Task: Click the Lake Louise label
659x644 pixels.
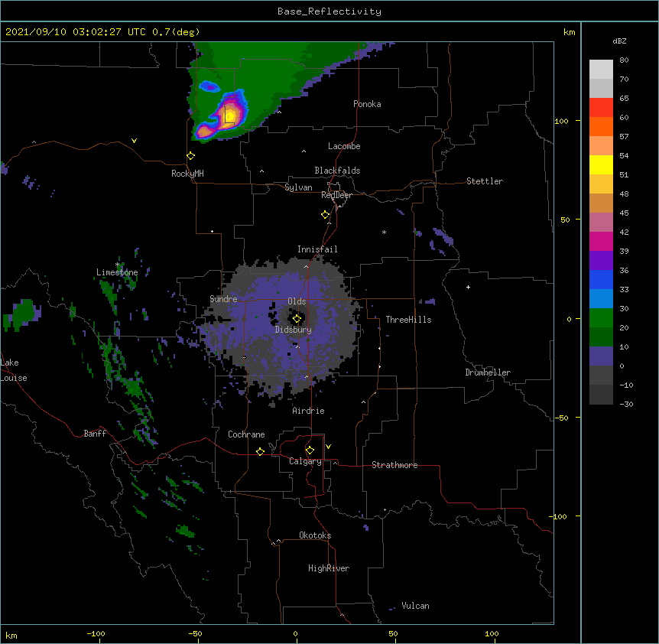Action: (x=14, y=370)
